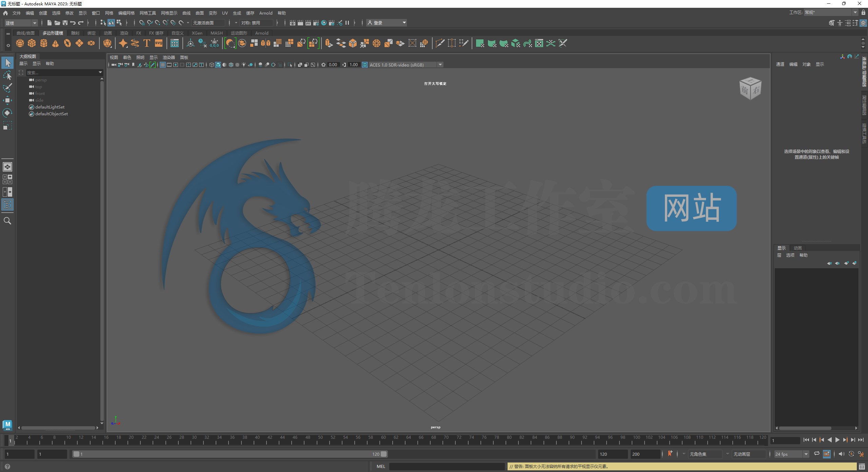Open the 建模 menu set dropdown
Image resolution: width=868 pixels, height=472 pixels.
point(21,23)
